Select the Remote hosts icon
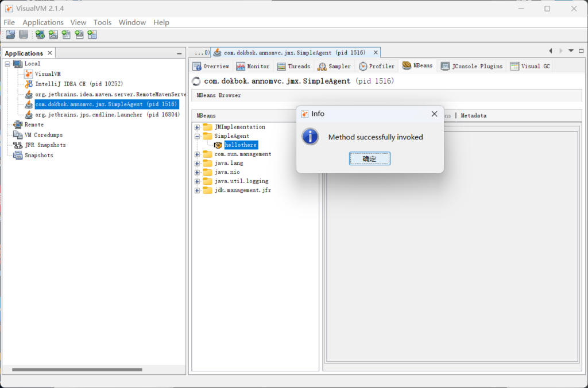This screenshot has height=388, width=588. click(x=18, y=125)
